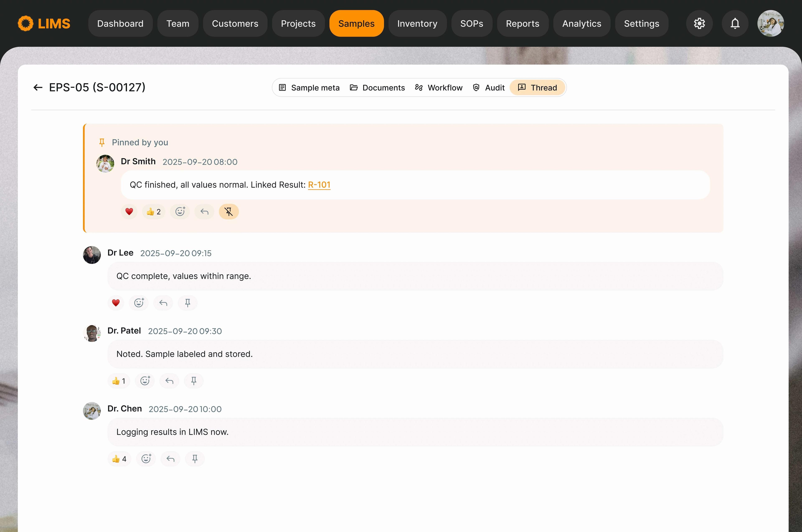Open user profile avatar in header
Viewport: 802px width, 532px height.
click(x=770, y=23)
